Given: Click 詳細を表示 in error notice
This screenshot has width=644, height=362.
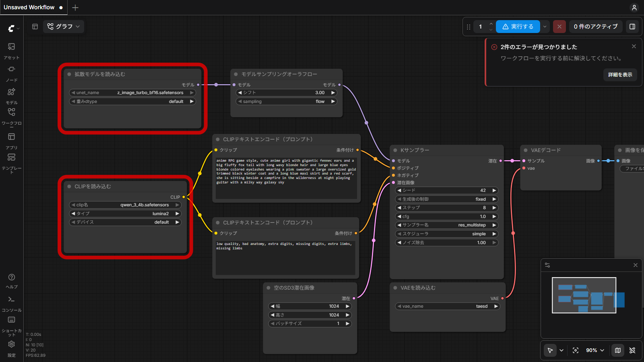Looking at the screenshot, I should click(x=620, y=75).
